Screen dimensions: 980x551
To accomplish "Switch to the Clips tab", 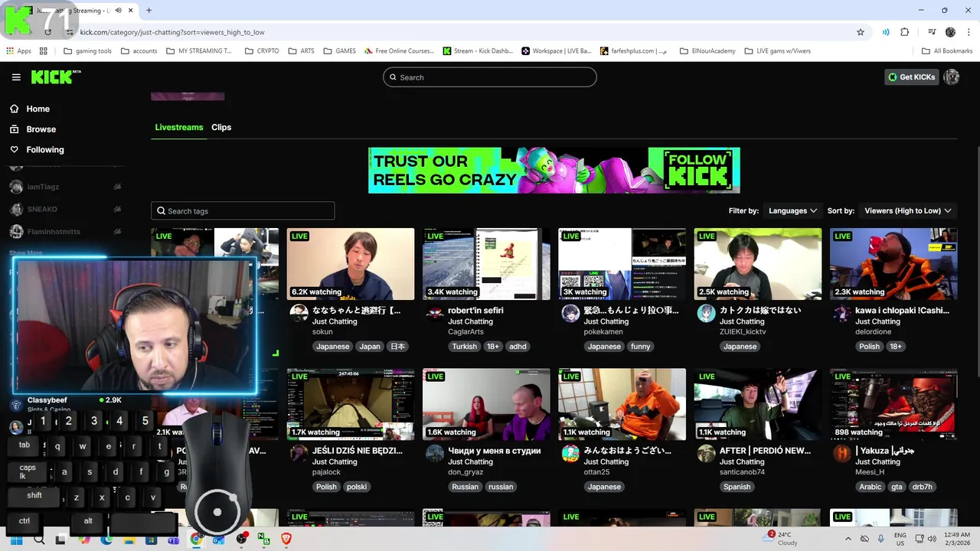I will [x=221, y=127].
